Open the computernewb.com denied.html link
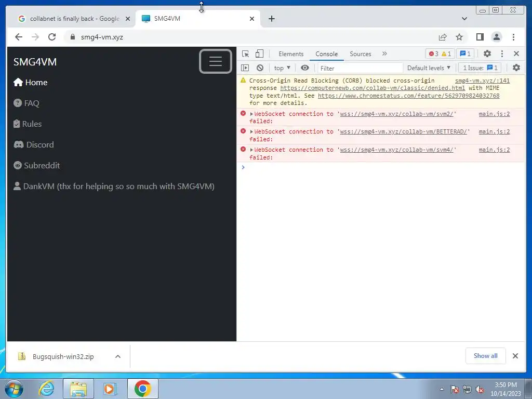Screen dimensions: 532x399 click(x=373, y=88)
